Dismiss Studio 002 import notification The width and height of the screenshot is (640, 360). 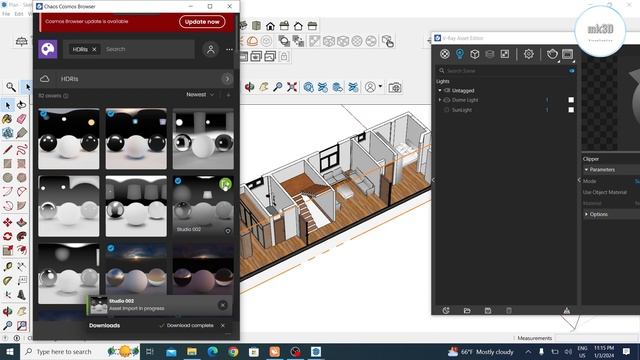tap(223, 305)
